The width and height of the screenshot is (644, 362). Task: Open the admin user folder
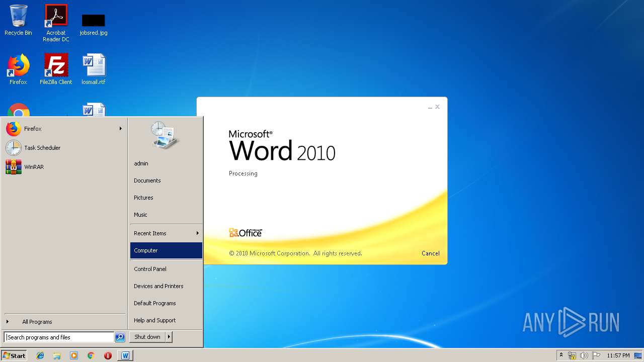[166, 163]
